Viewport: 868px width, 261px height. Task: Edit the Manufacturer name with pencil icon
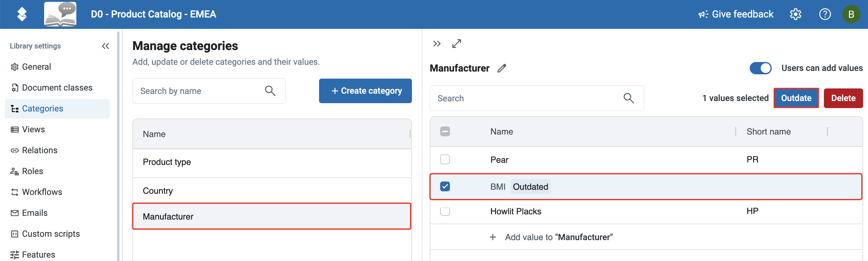point(502,68)
